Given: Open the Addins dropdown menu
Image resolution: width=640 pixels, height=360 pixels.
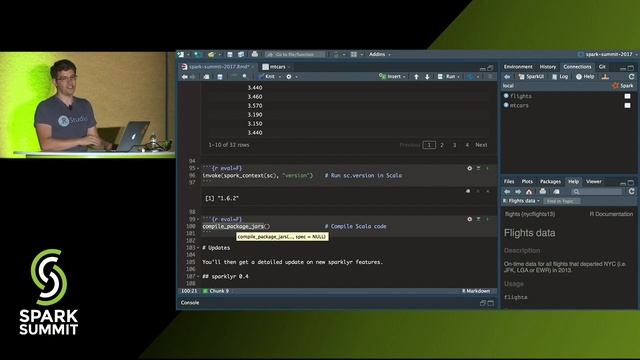Looking at the screenshot, I should (380, 54).
